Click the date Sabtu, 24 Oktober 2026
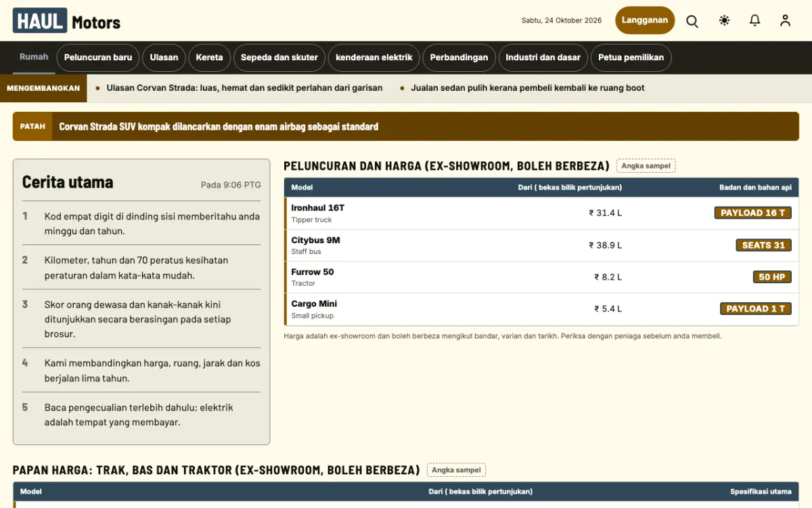This screenshot has height=508, width=812. click(x=561, y=20)
